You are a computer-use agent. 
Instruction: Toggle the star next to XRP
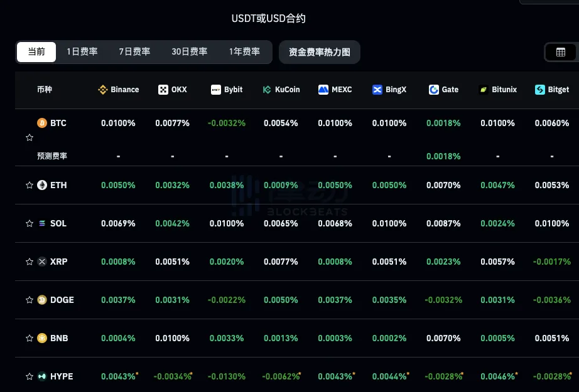[30, 262]
